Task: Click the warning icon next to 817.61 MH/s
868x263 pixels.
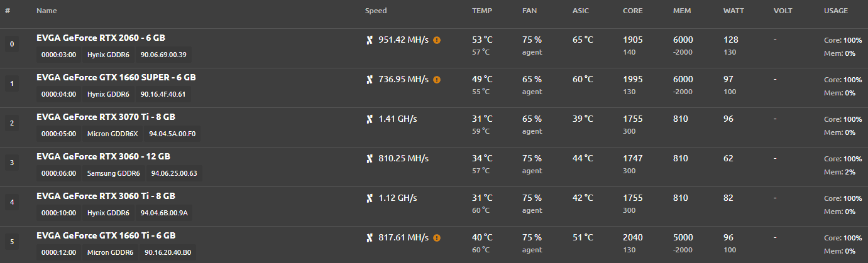Action: 437,238
